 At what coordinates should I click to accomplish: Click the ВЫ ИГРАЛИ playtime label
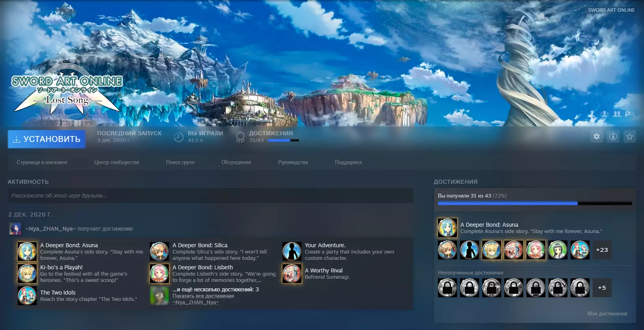[206, 133]
